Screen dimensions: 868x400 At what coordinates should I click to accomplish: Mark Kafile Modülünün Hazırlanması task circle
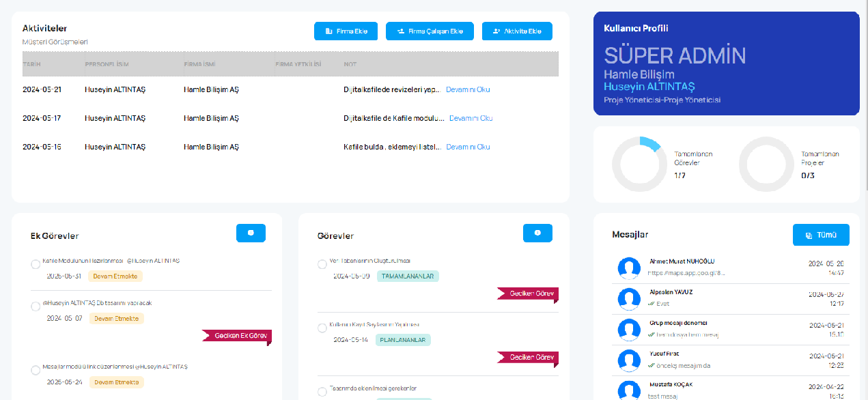tap(36, 265)
